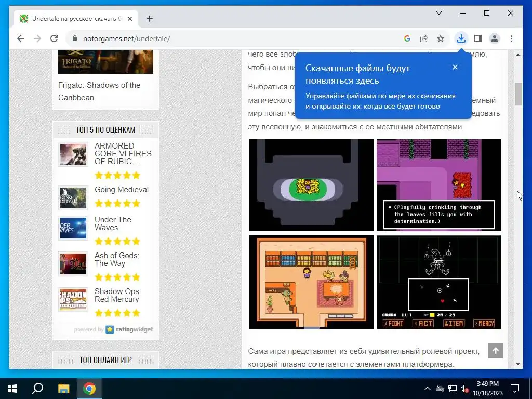Click Armored Core star rating
This screenshot has height=399, width=532.
(x=117, y=176)
